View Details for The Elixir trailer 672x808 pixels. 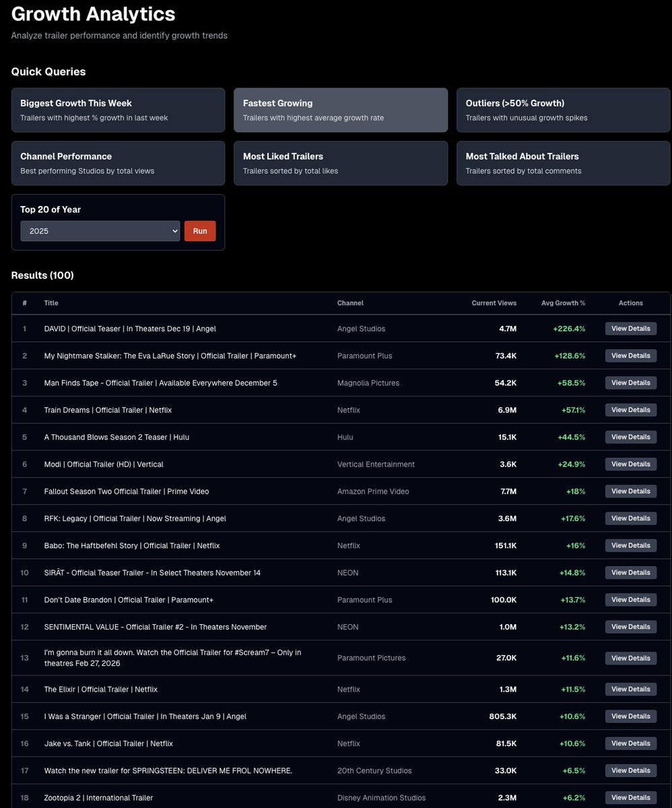pyautogui.click(x=631, y=689)
